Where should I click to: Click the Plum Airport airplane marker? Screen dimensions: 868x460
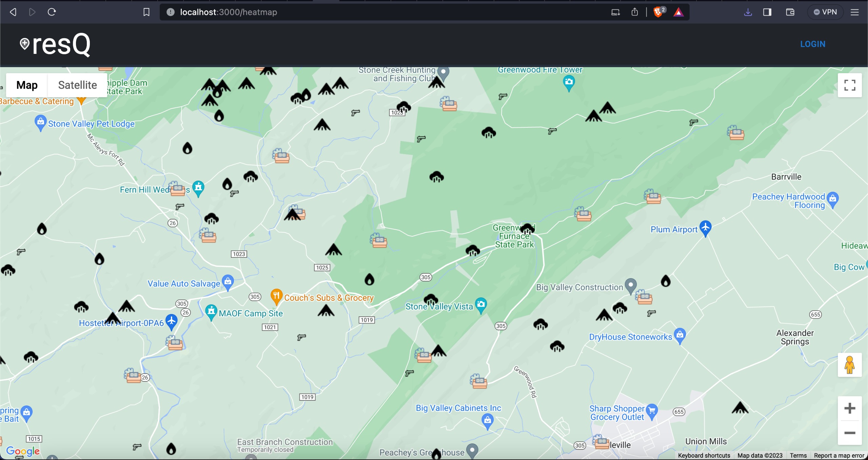(x=705, y=227)
